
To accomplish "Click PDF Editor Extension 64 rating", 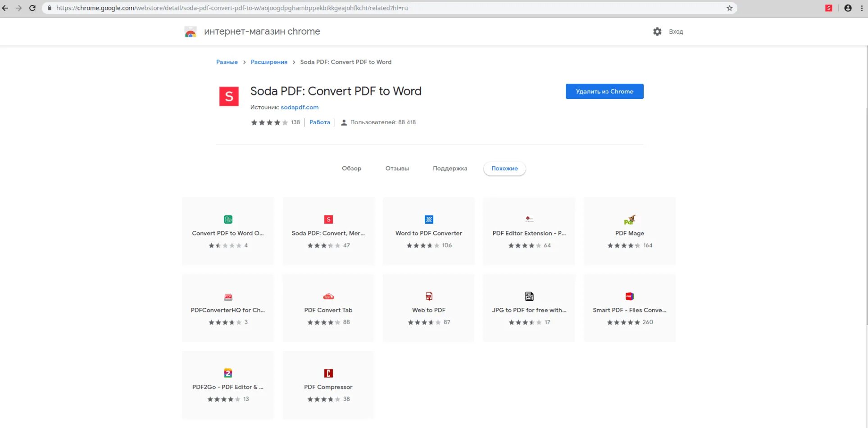I will click(529, 245).
